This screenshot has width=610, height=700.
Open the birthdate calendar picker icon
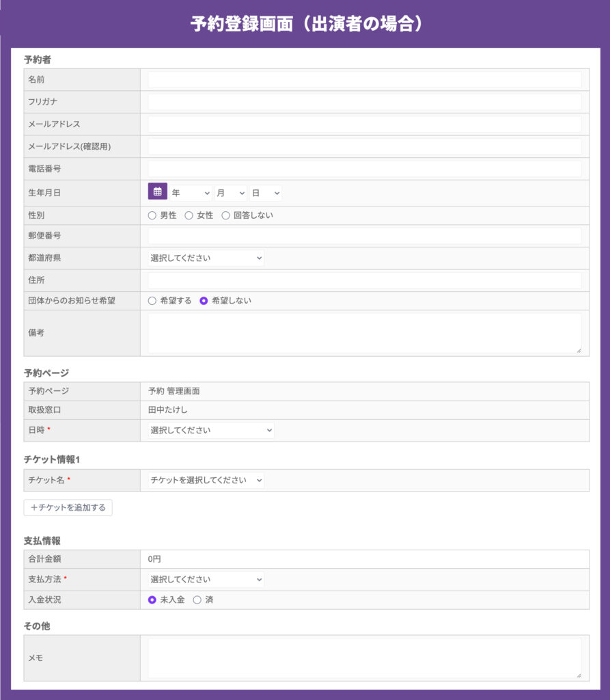click(158, 191)
